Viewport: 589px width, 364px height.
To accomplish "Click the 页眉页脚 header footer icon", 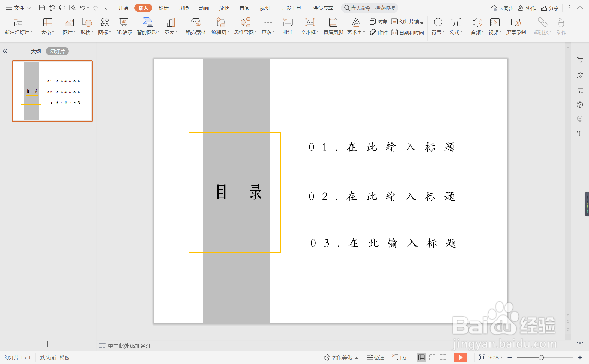I will (333, 26).
